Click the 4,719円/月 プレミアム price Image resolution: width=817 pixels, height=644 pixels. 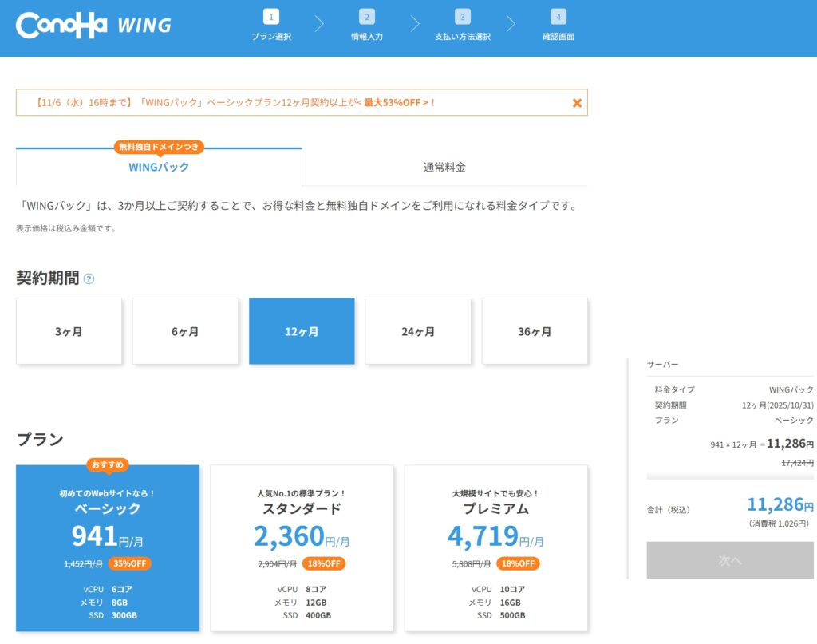[x=496, y=535]
